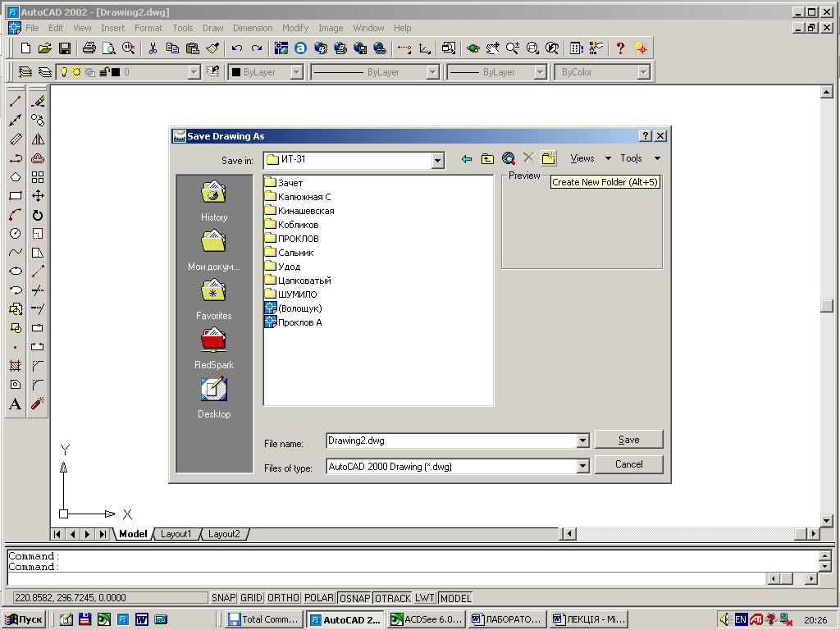
Task: Click the Cancel button
Action: click(x=628, y=464)
